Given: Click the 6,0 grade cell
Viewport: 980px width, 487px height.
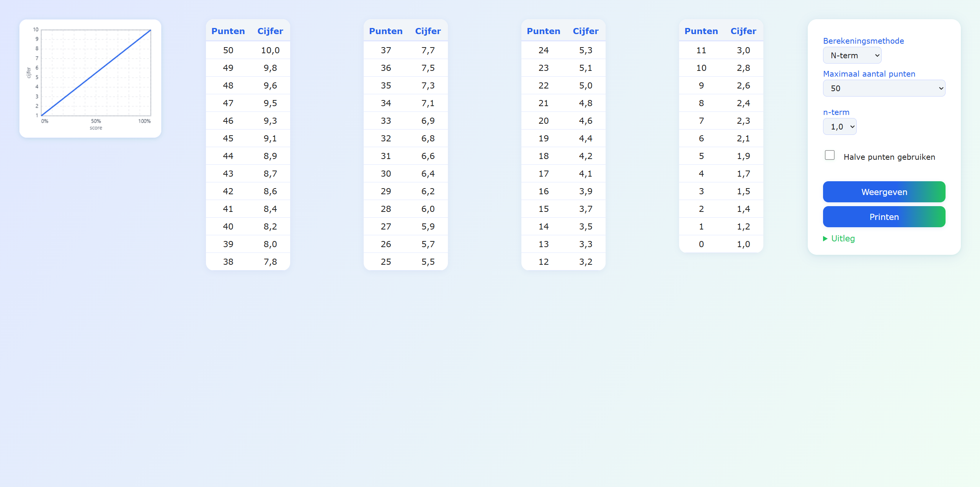Looking at the screenshot, I should click(428, 209).
